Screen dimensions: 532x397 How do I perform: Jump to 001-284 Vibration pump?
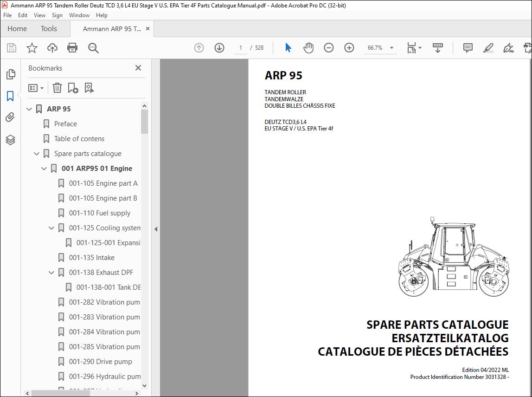[104, 332]
